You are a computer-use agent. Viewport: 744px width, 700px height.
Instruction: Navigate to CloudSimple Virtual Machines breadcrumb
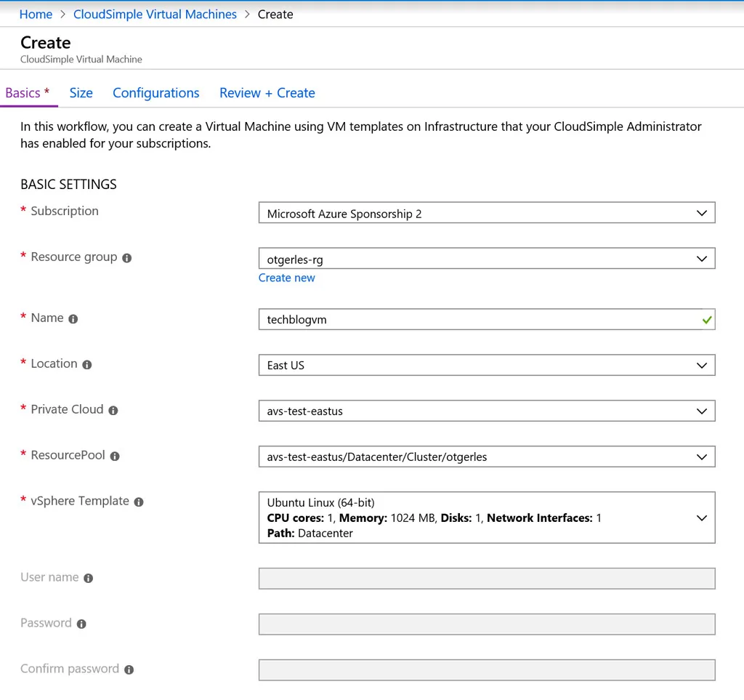click(155, 14)
